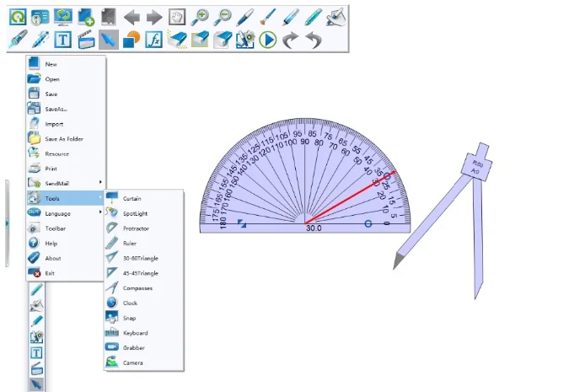Select Clock in Tools submenu
Screen dimensions: 569x392
click(143, 303)
